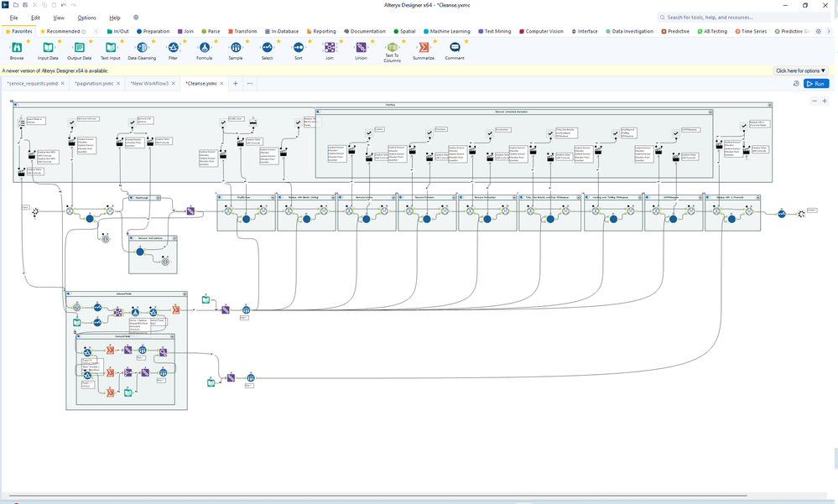Run the workflow with the Run button
838x504 pixels.
pyautogui.click(x=816, y=84)
